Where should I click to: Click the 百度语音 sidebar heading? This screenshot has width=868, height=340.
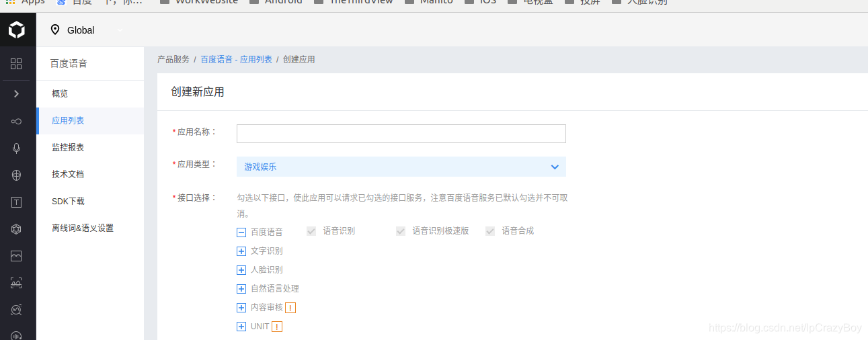coord(69,64)
